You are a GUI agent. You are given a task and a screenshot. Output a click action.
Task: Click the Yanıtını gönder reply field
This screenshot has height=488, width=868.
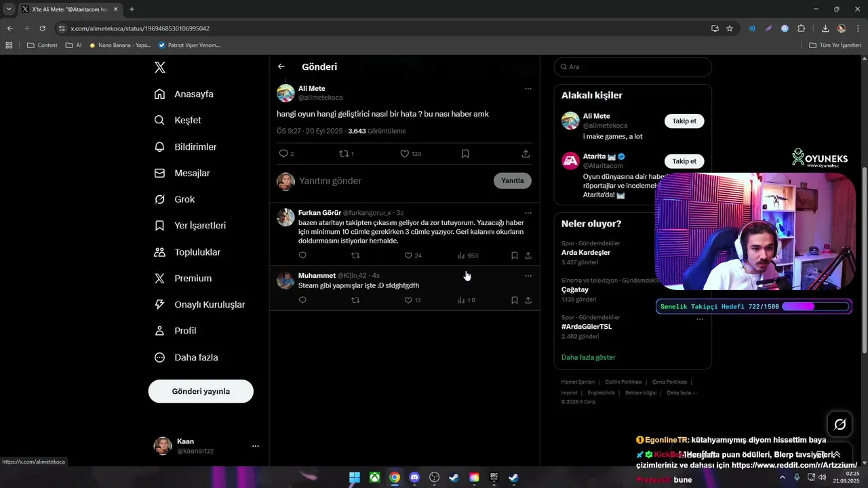tap(330, 181)
